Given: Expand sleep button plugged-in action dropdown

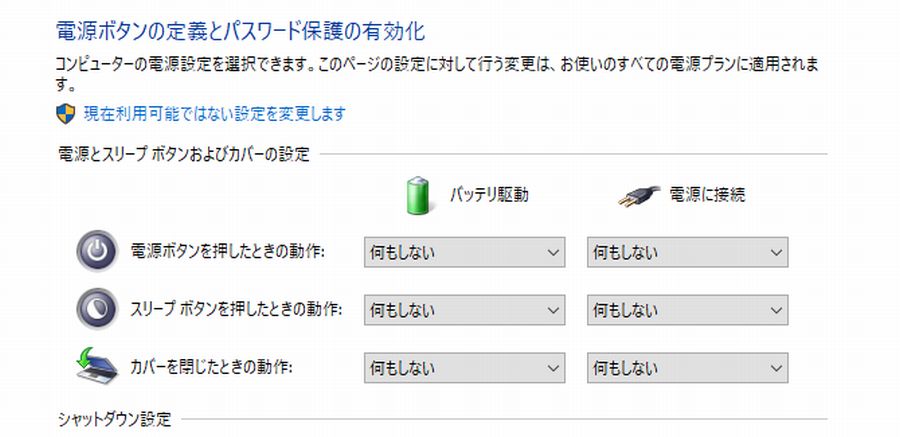Looking at the screenshot, I should click(687, 310).
